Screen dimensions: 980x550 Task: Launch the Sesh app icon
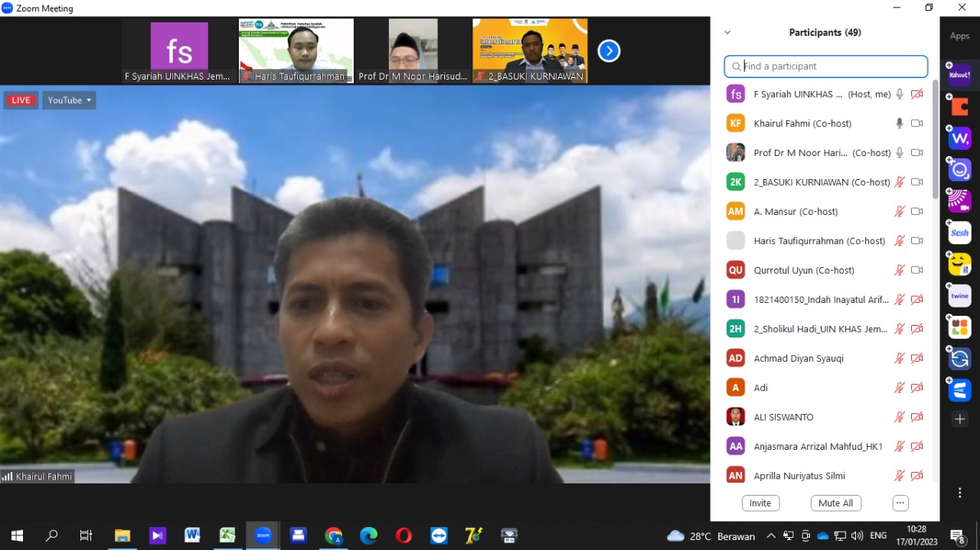pos(959,233)
